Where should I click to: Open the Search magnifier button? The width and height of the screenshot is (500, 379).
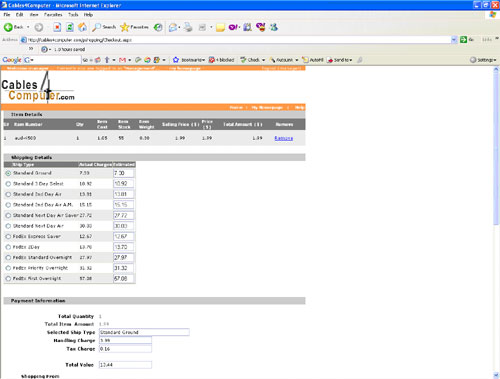click(104, 27)
